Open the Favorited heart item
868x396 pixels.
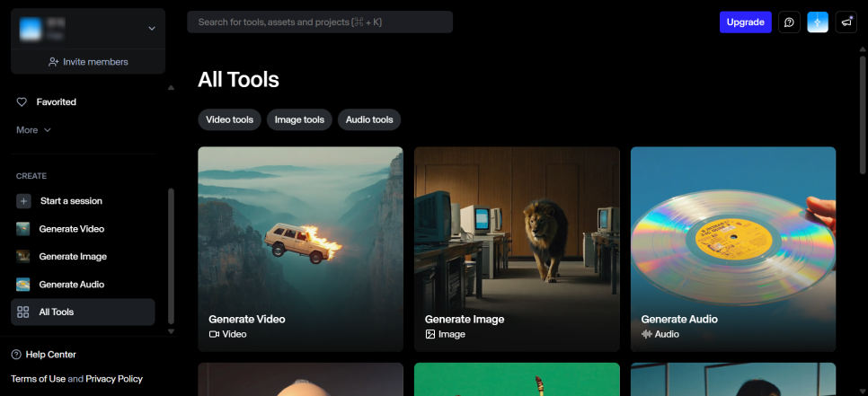pyautogui.click(x=47, y=101)
